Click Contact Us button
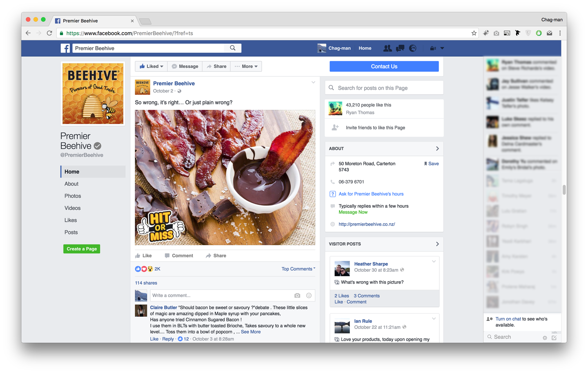Image resolution: width=588 pixels, height=373 pixels. click(x=384, y=66)
